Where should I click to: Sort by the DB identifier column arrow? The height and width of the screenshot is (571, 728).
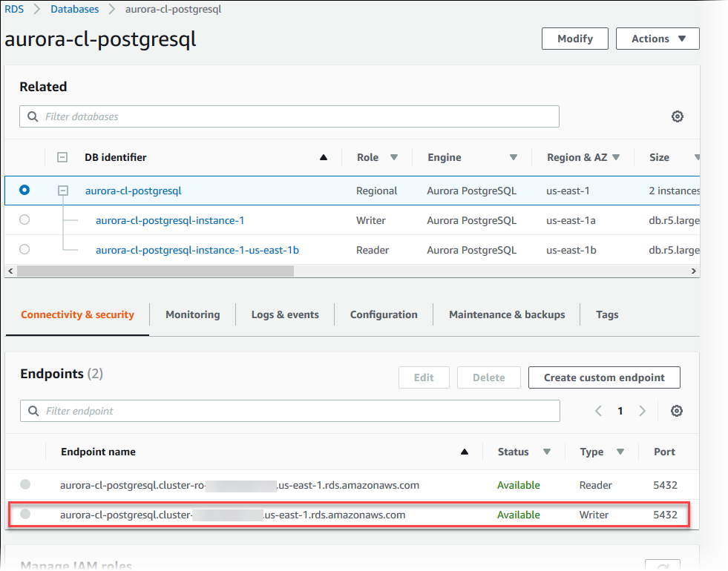(x=323, y=157)
